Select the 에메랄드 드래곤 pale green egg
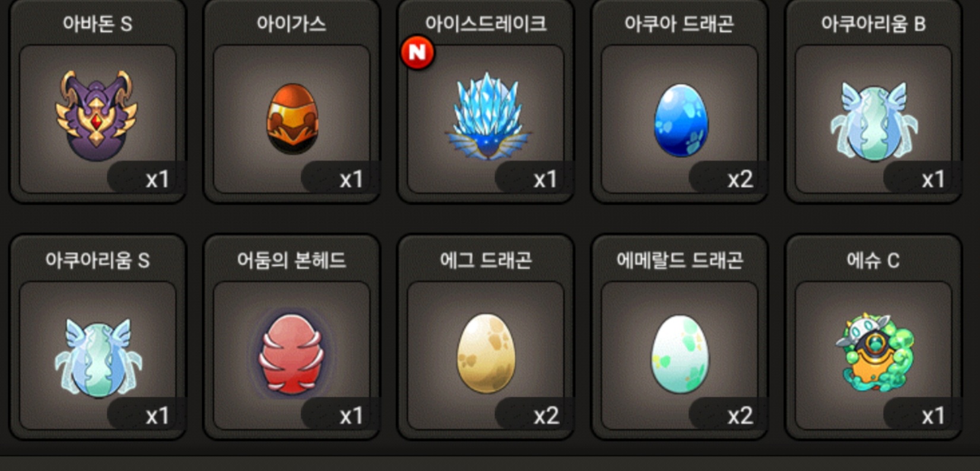980x471 pixels. [680, 355]
